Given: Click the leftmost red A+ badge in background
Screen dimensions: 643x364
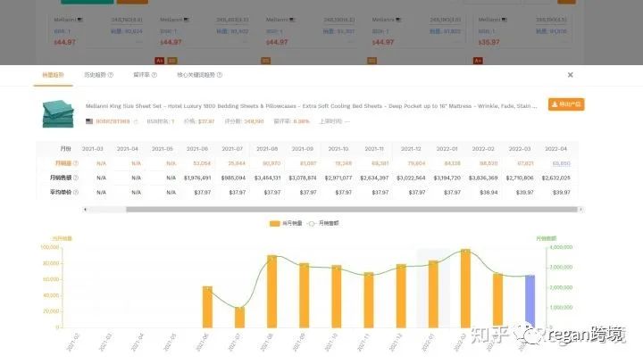Looking at the screenshot, I should coord(160,61).
